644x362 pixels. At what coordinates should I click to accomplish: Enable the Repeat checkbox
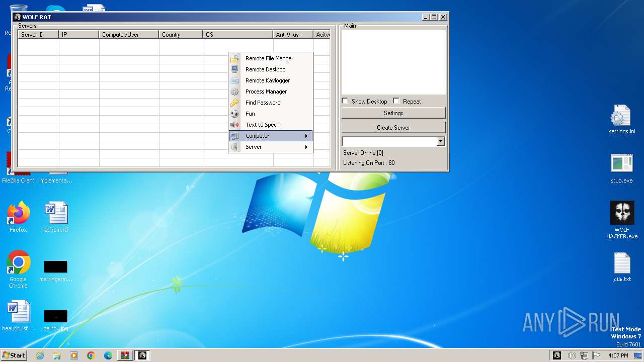pos(396,101)
